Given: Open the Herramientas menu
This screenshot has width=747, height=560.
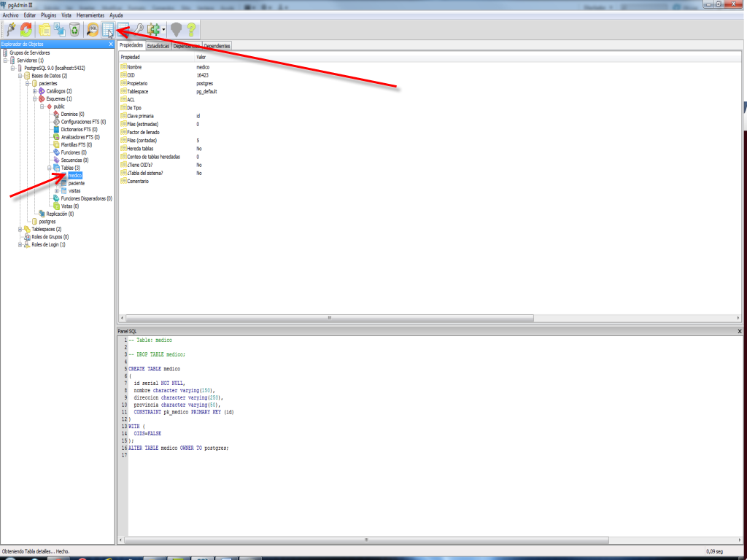Looking at the screenshot, I should point(90,15).
